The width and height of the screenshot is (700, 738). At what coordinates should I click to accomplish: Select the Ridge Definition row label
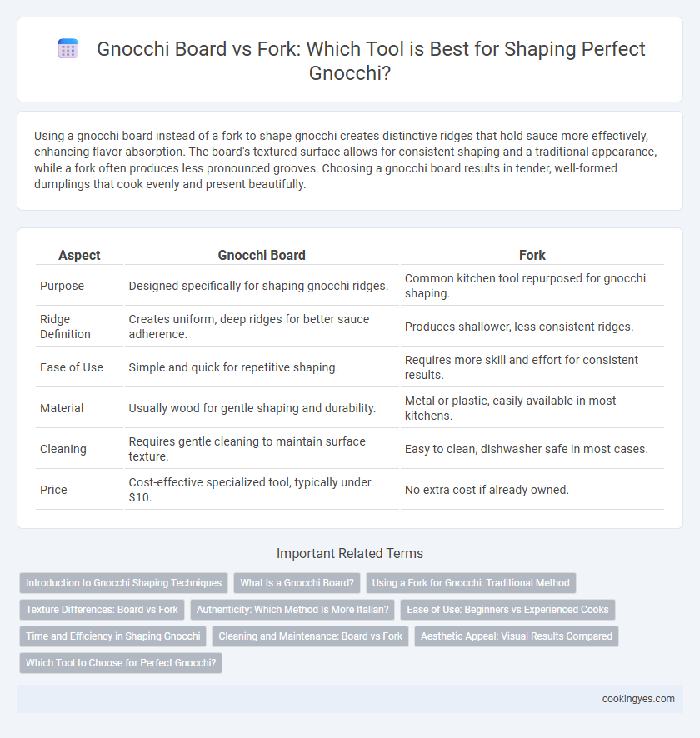pos(65,327)
